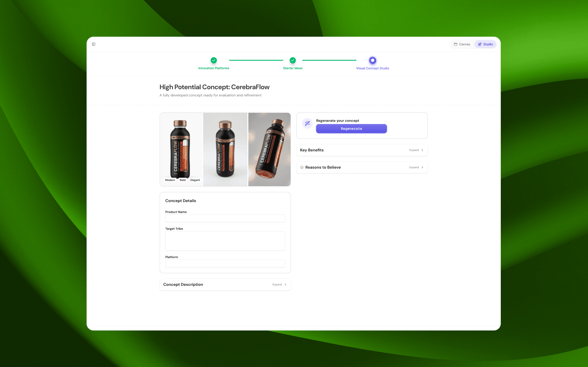Expand the Key Benefits section
Image resolution: width=588 pixels, height=367 pixels.
click(416, 150)
